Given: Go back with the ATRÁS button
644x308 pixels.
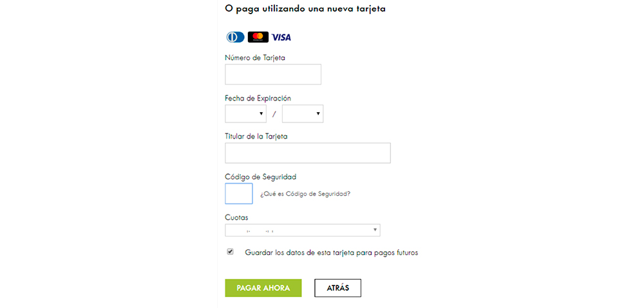Looking at the screenshot, I should 338,288.
